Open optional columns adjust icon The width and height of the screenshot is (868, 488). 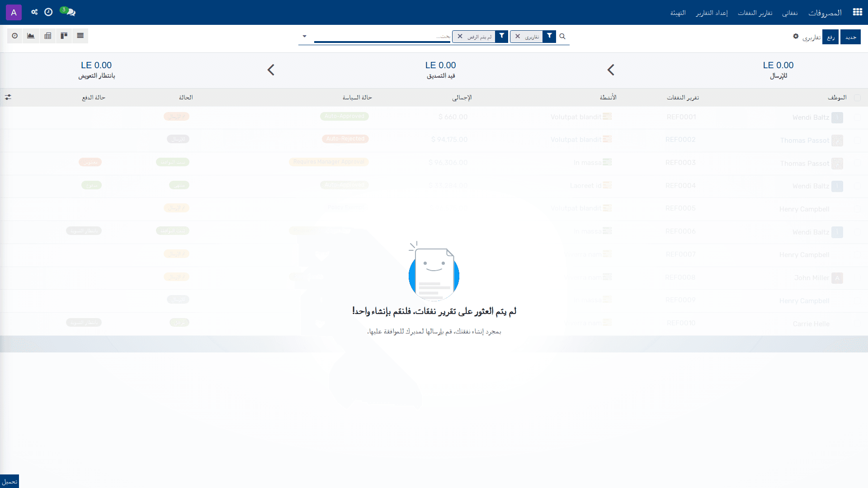8,97
